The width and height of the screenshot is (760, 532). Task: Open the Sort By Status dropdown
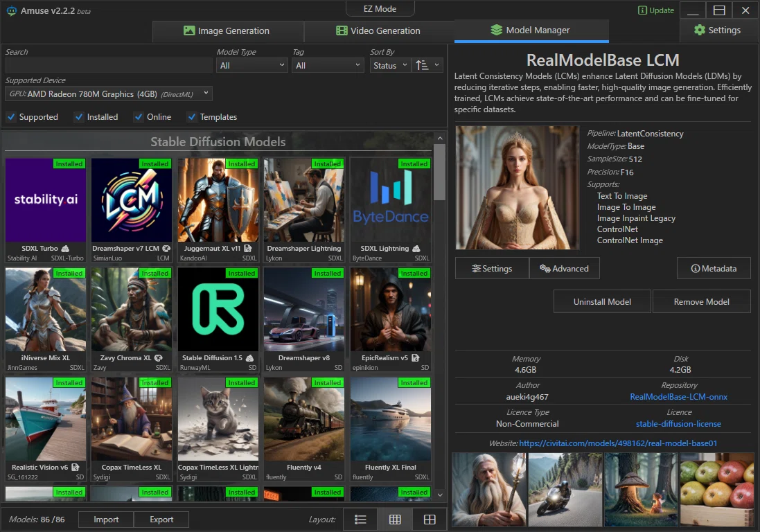pos(390,65)
